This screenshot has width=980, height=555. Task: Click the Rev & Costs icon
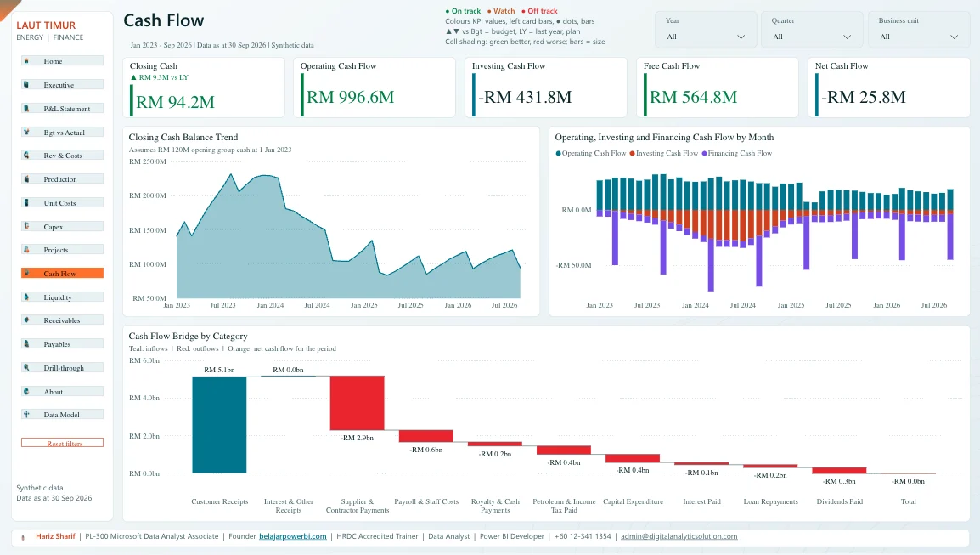coord(26,156)
